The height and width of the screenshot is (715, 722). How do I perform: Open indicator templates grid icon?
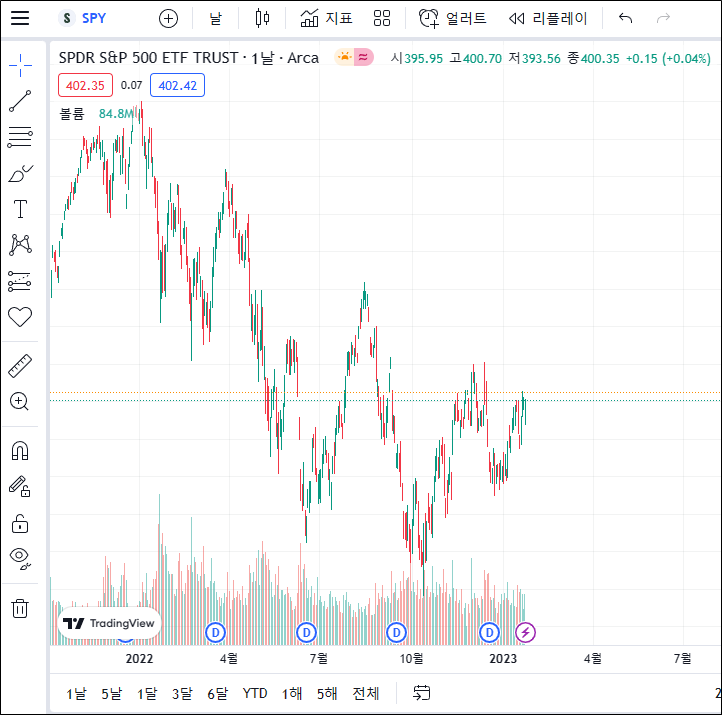coord(382,18)
